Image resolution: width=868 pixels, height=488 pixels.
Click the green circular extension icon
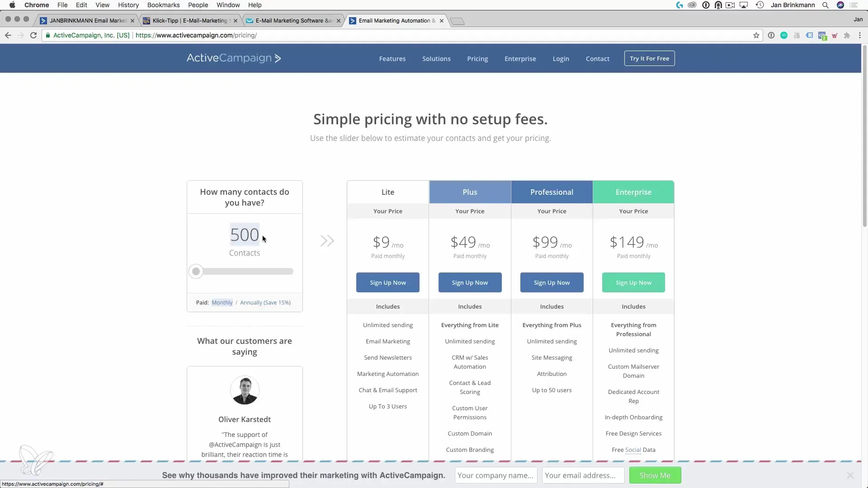click(784, 35)
